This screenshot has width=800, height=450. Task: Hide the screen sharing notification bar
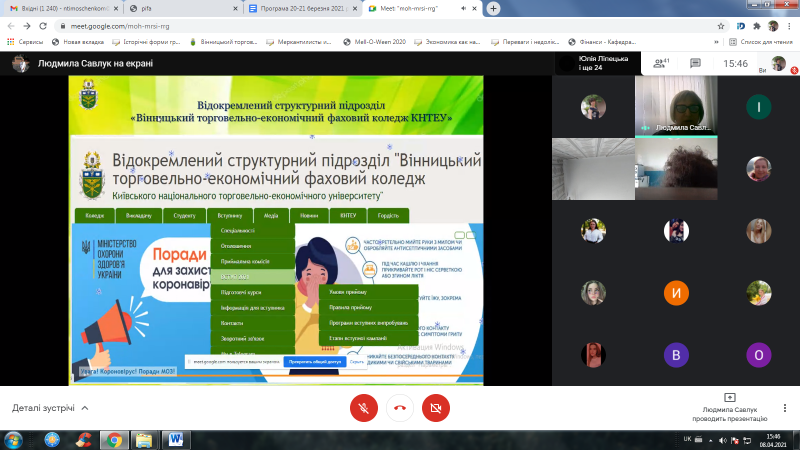(x=357, y=362)
